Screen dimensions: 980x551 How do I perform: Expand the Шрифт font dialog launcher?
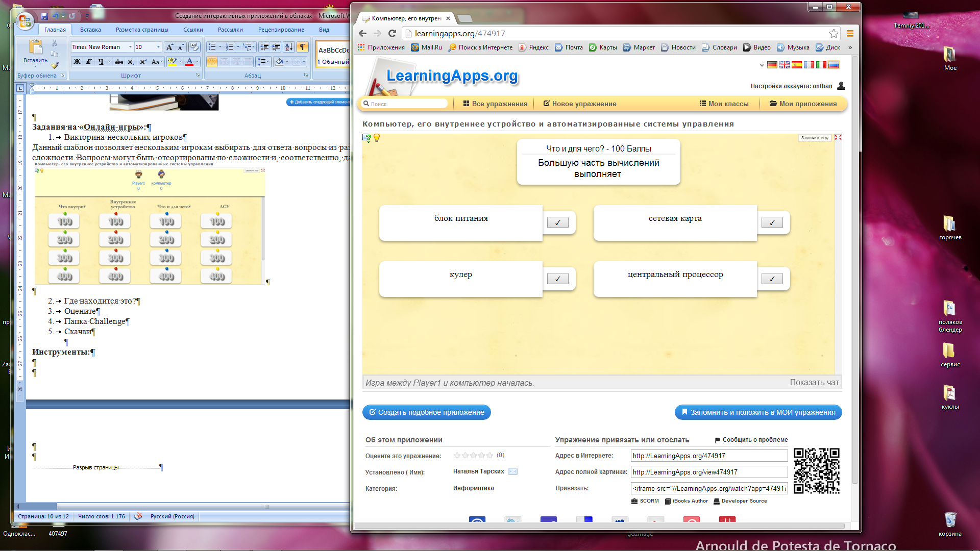pyautogui.click(x=198, y=75)
